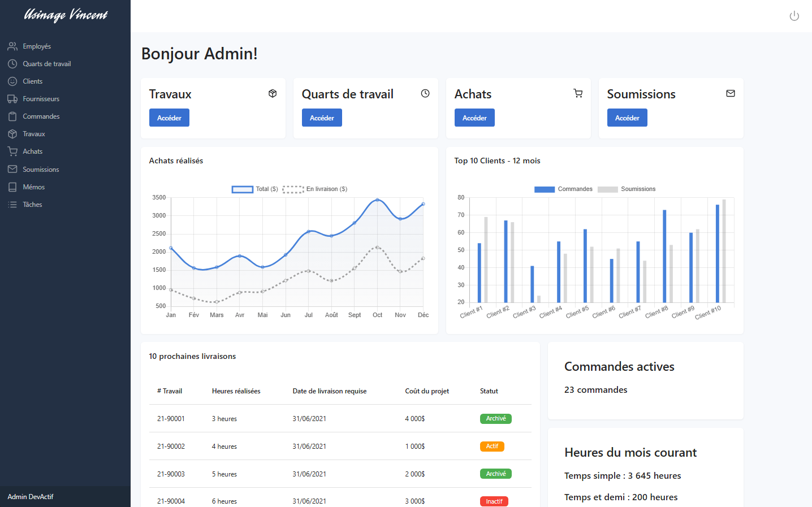This screenshot has height=507, width=812.
Task: Click Temps simple : 3 645 heures
Action: [623, 476]
